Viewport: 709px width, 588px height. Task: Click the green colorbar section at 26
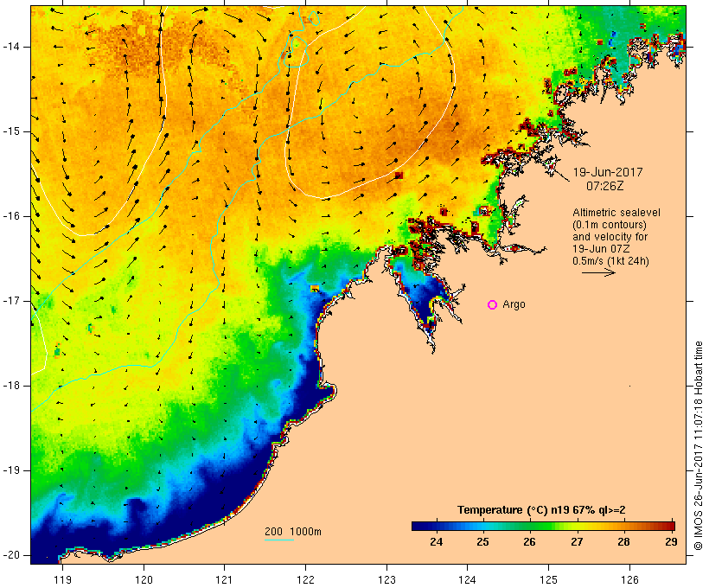point(529,526)
